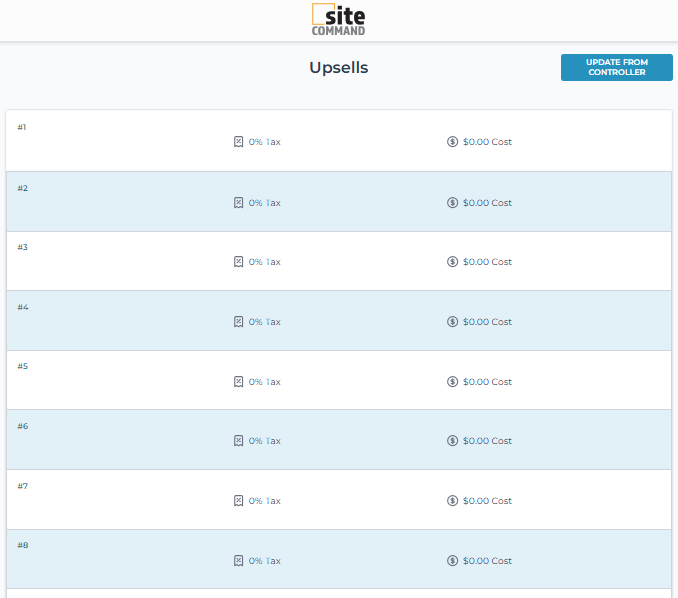
Task: Click the tax receipt icon in row #3
Action: (238, 262)
